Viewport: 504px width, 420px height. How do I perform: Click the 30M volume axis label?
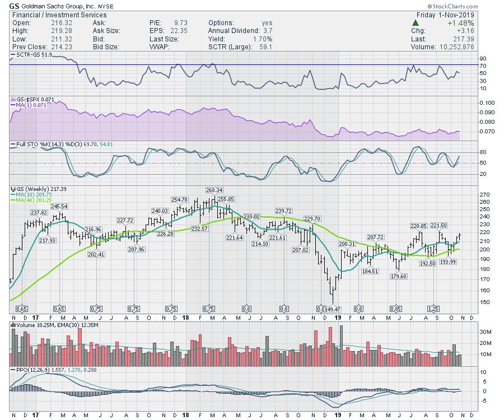point(486,332)
